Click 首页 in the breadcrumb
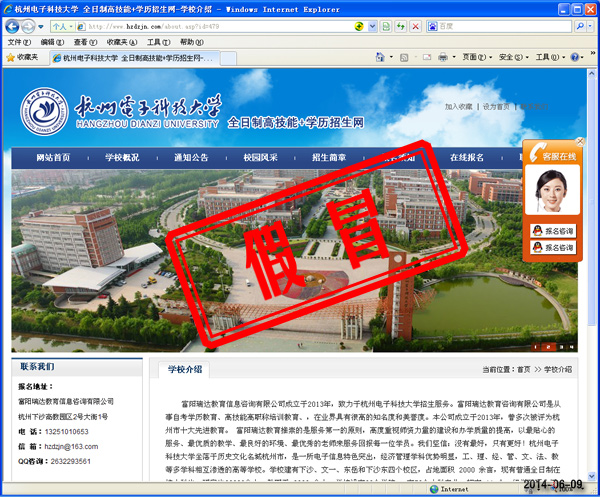600x497 pixels. pyautogui.click(x=523, y=370)
